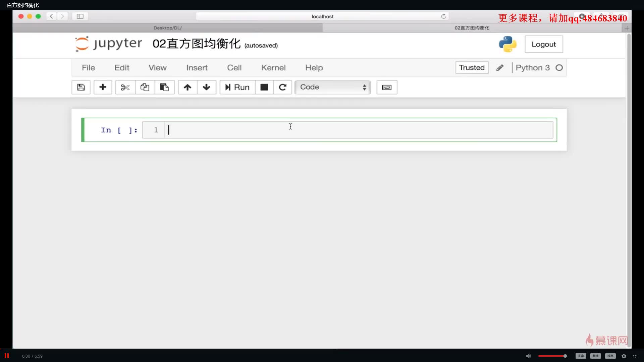
Task: Click the Cut cell icon
Action: tap(125, 87)
